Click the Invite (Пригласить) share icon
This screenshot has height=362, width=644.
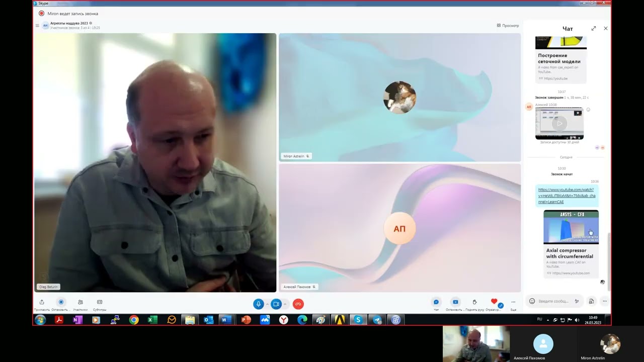(x=42, y=302)
